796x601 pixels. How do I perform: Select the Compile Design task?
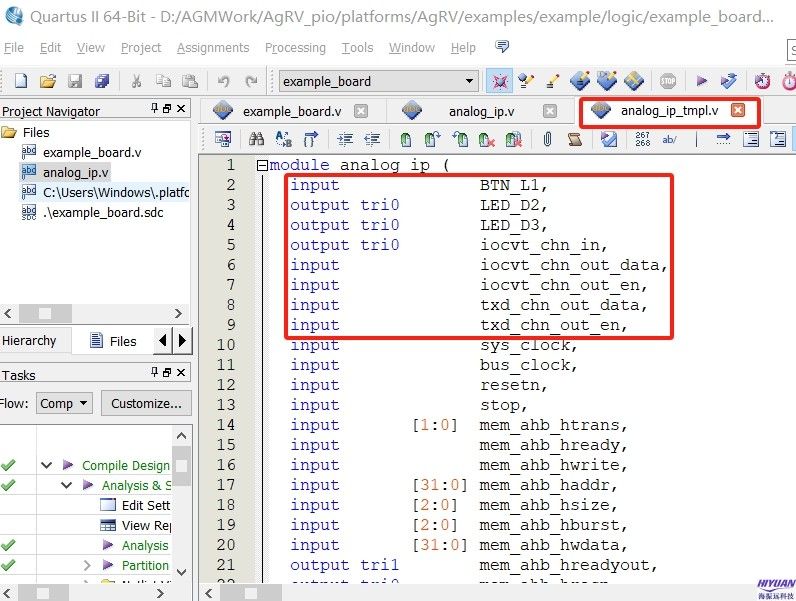[x=125, y=465]
